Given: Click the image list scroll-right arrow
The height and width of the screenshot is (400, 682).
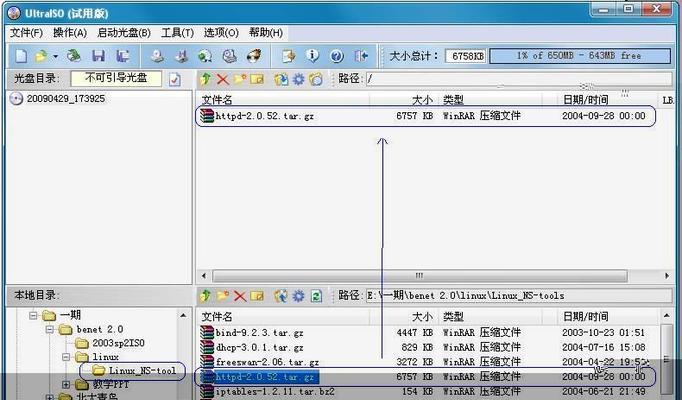Looking at the screenshot, I should click(667, 276).
